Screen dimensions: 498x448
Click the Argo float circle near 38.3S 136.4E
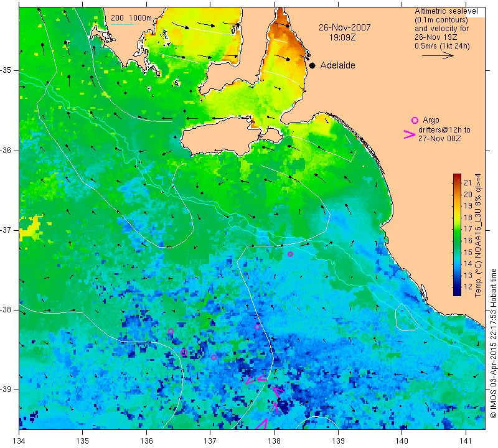[171, 331]
